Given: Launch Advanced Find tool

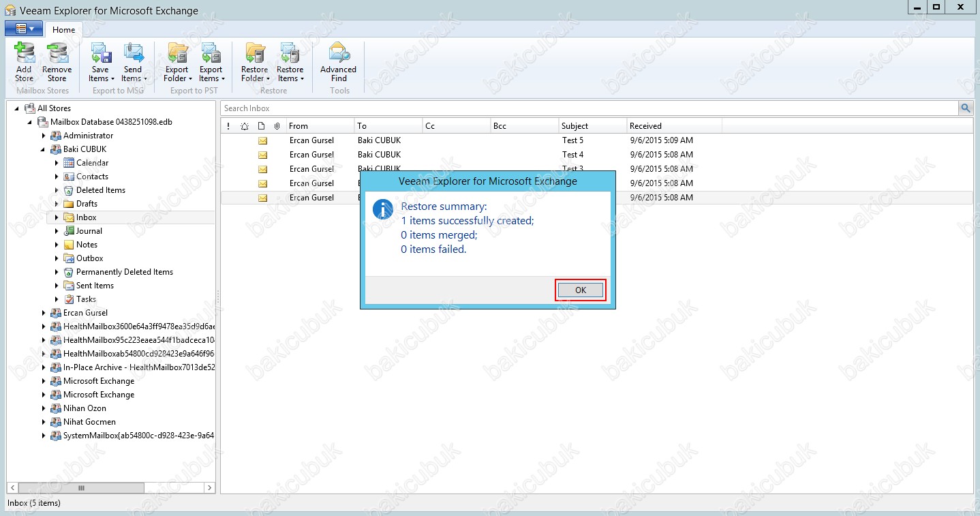Looking at the screenshot, I should [339, 62].
